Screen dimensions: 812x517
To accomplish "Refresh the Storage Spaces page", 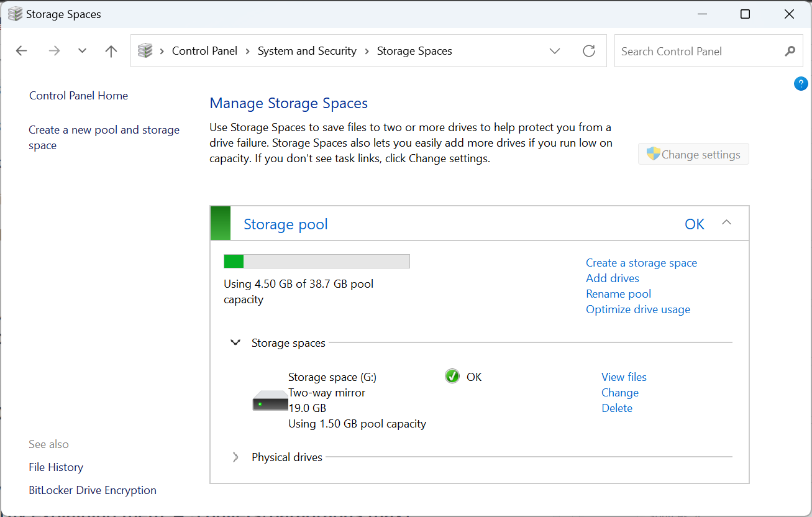I will [x=589, y=51].
